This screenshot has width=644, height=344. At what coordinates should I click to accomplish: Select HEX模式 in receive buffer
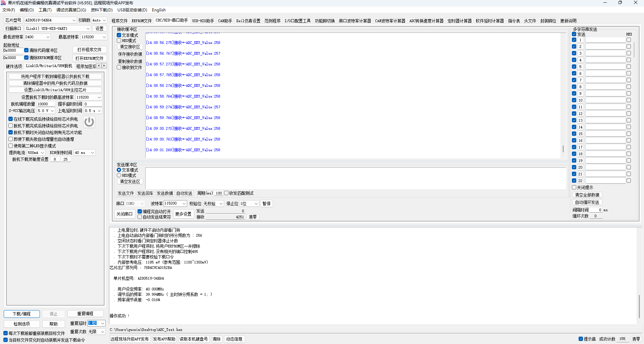tap(119, 41)
